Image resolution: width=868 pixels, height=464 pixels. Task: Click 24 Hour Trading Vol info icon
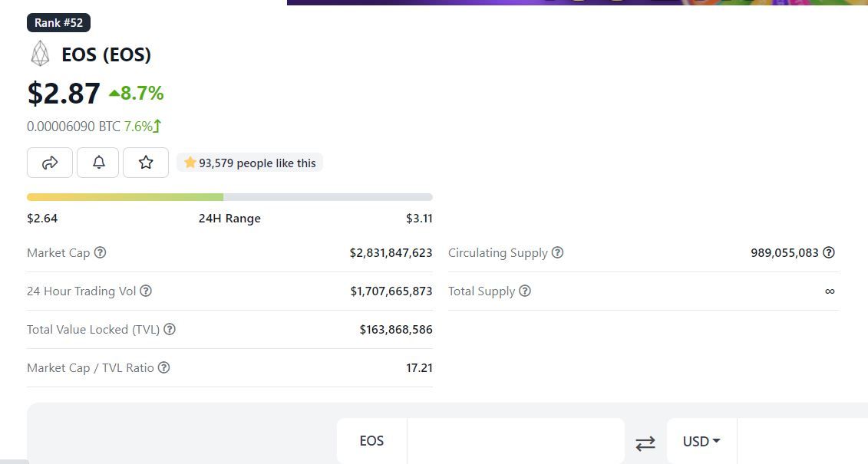[x=146, y=291]
